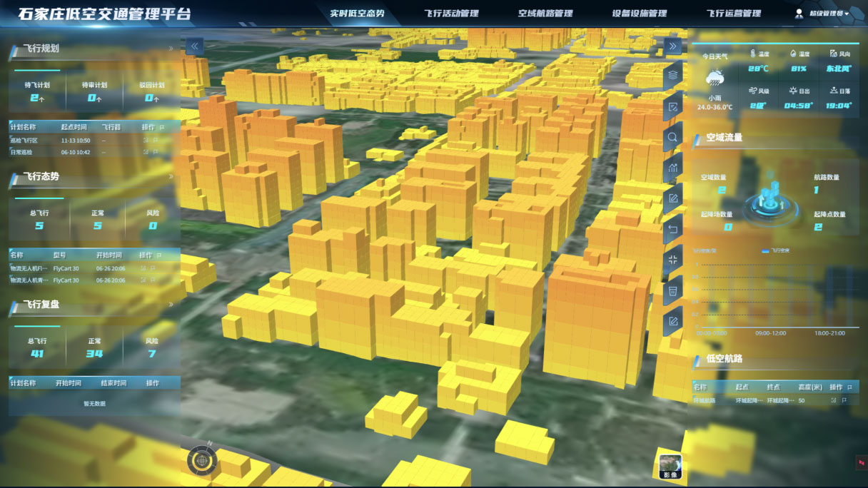Toggle the flag icon in 环城航路 row
Viewport: 868px width, 488px height.
pyautogui.click(x=844, y=400)
